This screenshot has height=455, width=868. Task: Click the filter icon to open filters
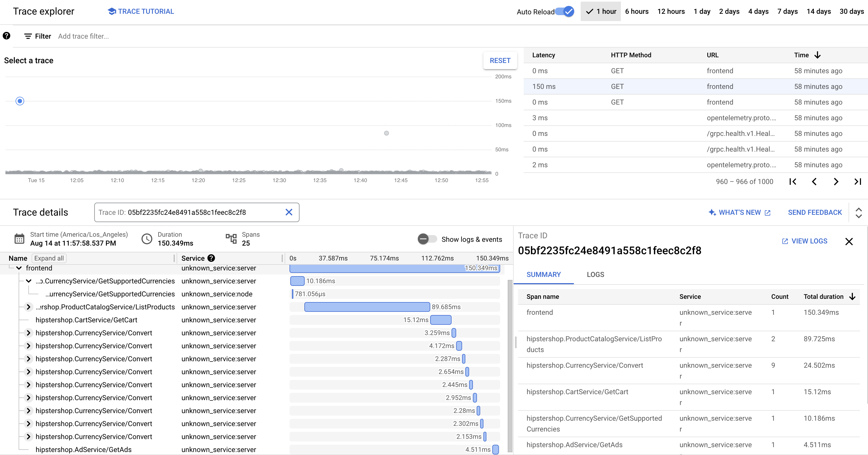point(27,36)
